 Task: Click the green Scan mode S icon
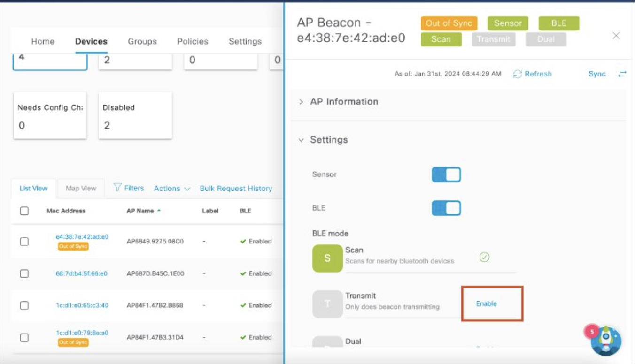327,258
